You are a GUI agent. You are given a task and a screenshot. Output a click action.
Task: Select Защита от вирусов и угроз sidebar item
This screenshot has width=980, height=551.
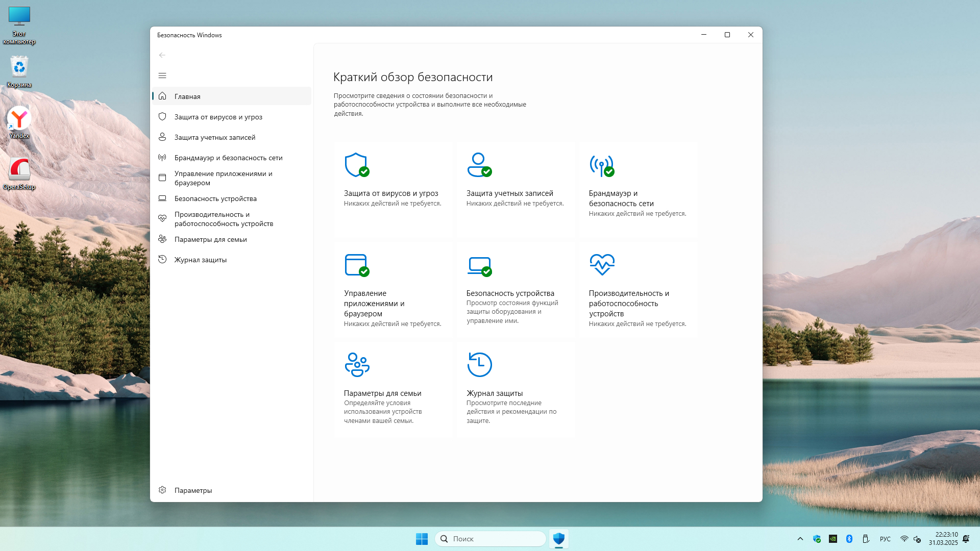[x=218, y=117]
